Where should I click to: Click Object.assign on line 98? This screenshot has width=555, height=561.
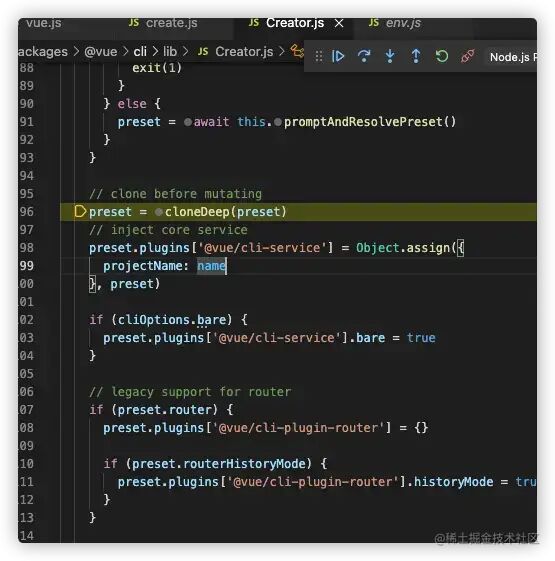click(x=403, y=248)
